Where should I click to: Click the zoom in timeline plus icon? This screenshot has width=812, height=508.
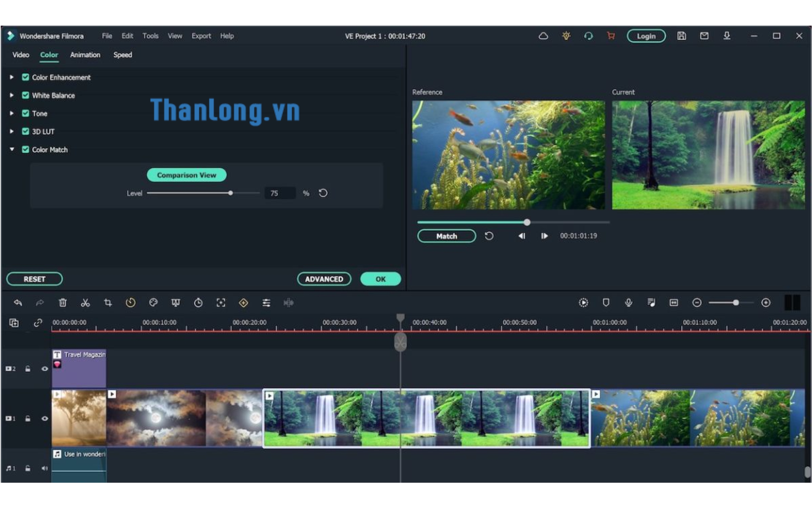pyautogui.click(x=766, y=303)
